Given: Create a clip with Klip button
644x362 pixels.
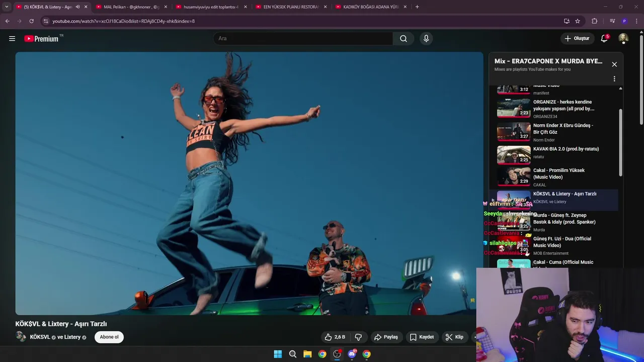Looking at the screenshot, I should point(454,337).
